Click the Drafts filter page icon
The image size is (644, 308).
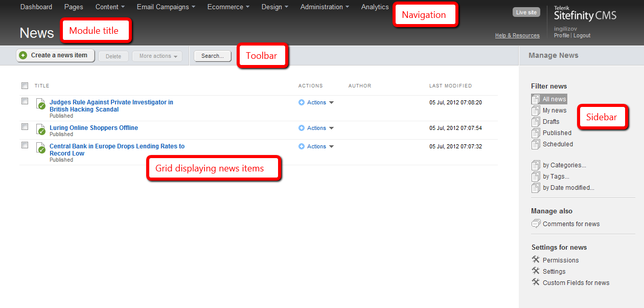536,122
